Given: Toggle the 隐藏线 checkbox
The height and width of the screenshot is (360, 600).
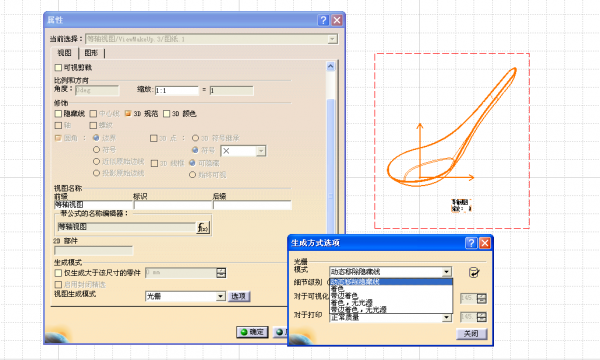Looking at the screenshot, I should pos(58,114).
